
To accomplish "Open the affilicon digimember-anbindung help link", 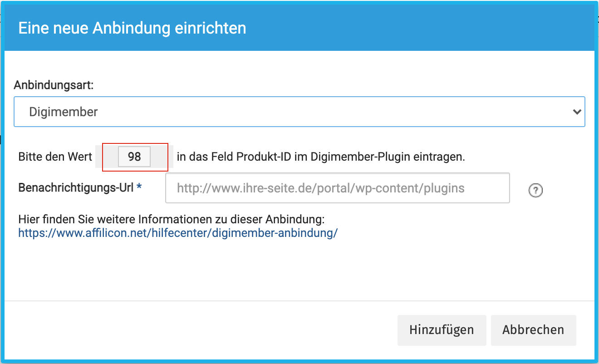I will (x=178, y=233).
